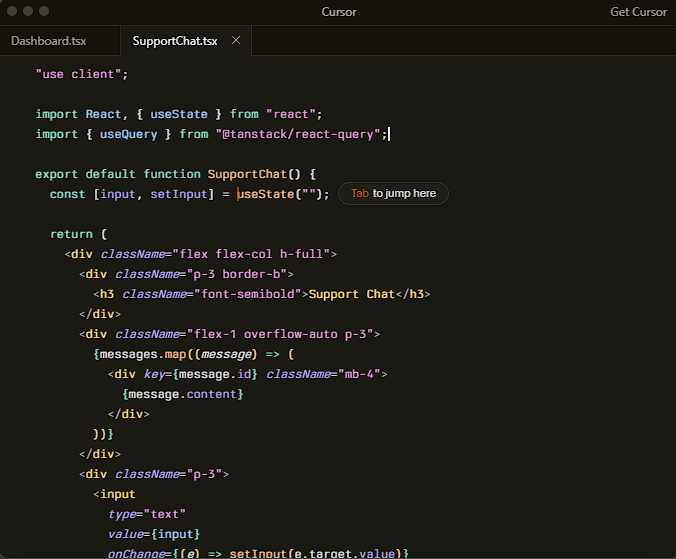Click the useState("") call
The height and width of the screenshot is (559, 676).
pyautogui.click(x=280, y=194)
